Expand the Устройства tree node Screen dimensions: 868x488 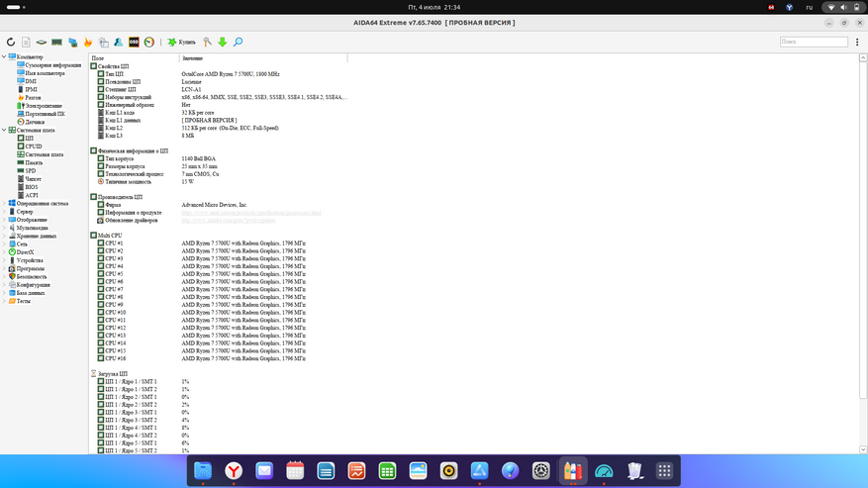point(4,260)
